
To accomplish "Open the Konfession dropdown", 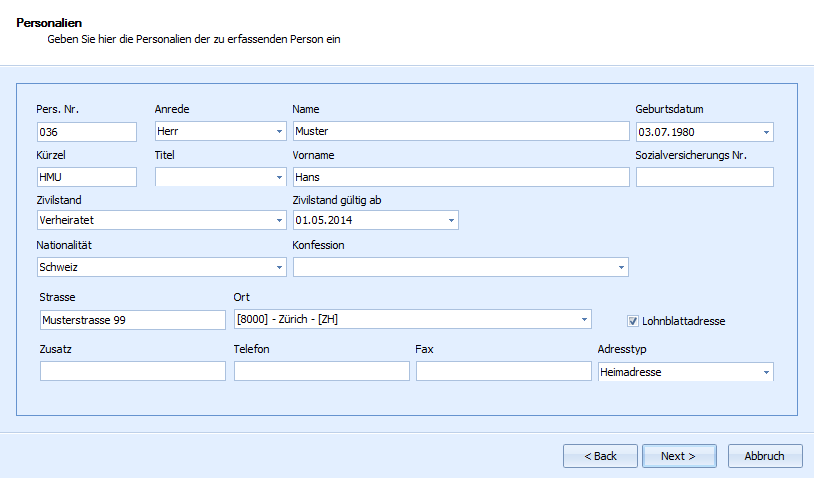I will coord(620,267).
